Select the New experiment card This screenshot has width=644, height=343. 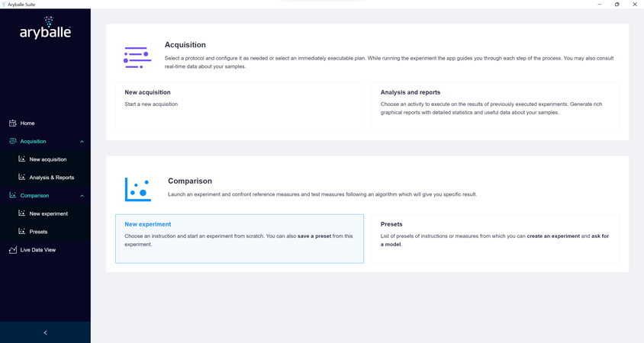[239, 239]
